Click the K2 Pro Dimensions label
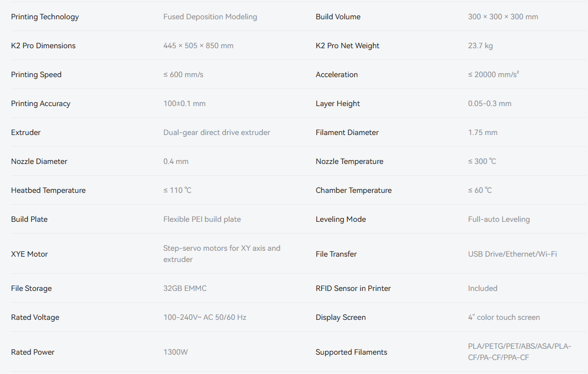This screenshot has height=374, width=588. pyautogui.click(x=43, y=46)
